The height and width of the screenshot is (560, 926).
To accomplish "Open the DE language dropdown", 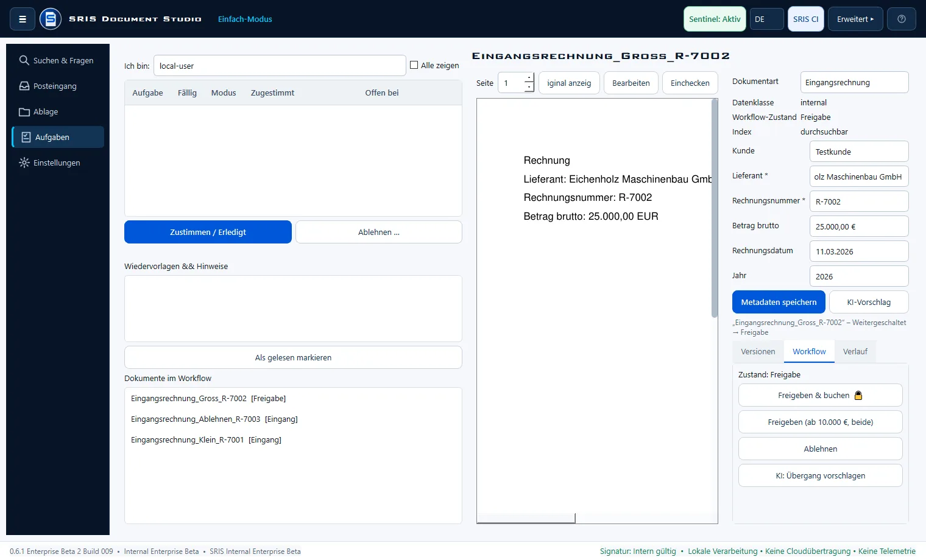I will pyautogui.click(x=766, y=19).
